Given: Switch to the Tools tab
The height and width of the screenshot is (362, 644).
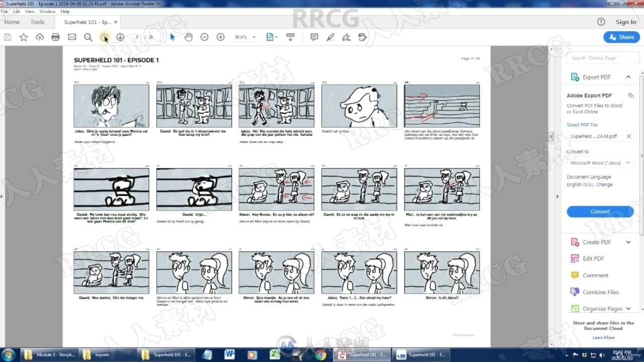Looking at the screenshot, I should coord(37,22).
